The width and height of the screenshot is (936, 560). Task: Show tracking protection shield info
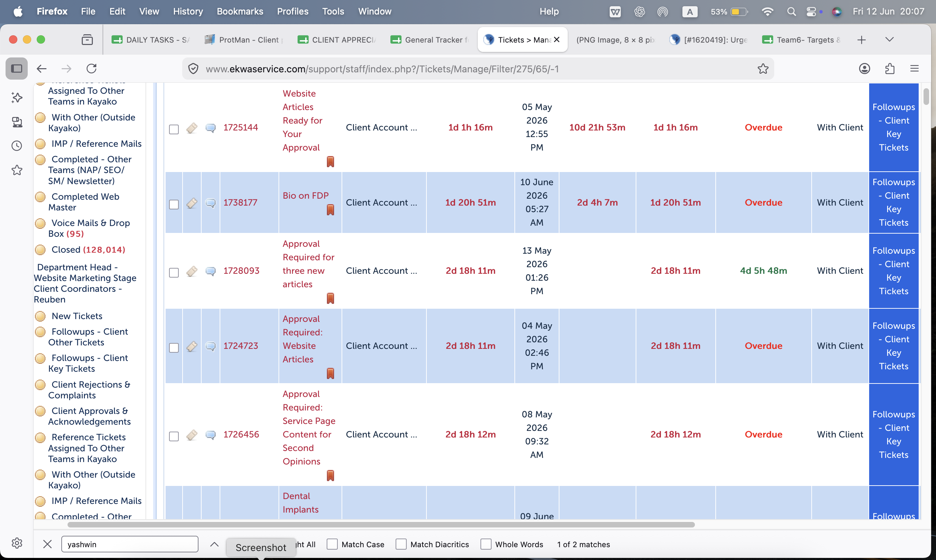[193, 69]
